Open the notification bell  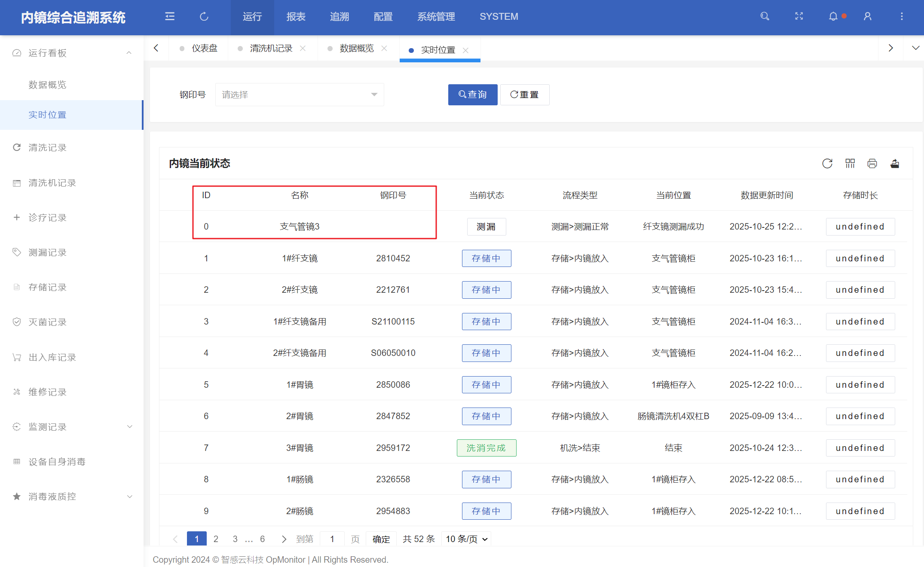[x=833, y=16]
